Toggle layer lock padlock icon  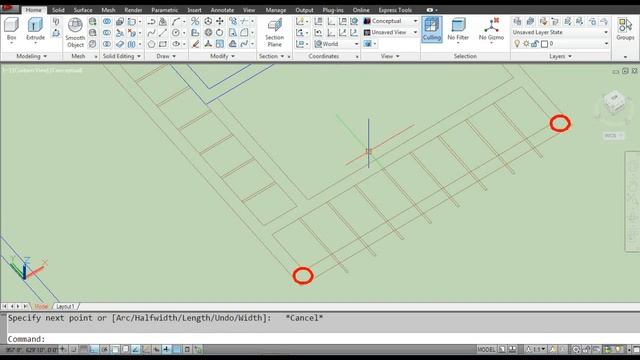[535, 44]
